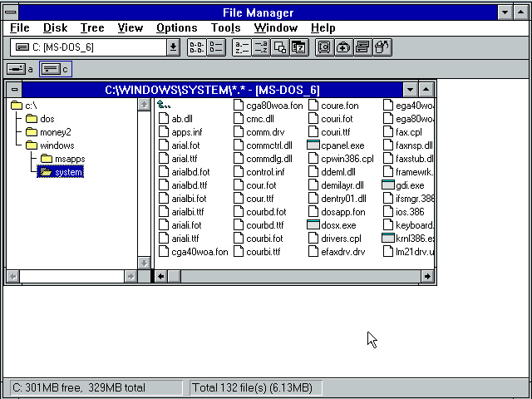Click tree pane down scroll arrow
The width and height of the screenshot is (532, 399).
pos(144,263)
